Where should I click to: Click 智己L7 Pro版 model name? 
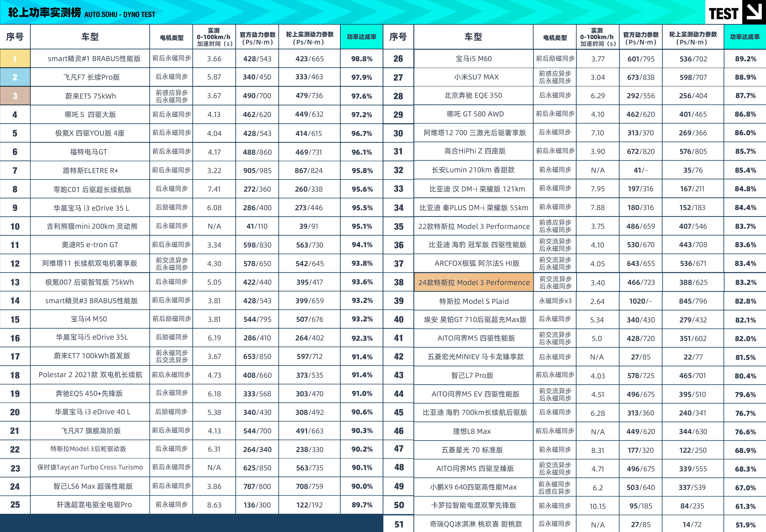pyautogui.click(x=472, y=375)
